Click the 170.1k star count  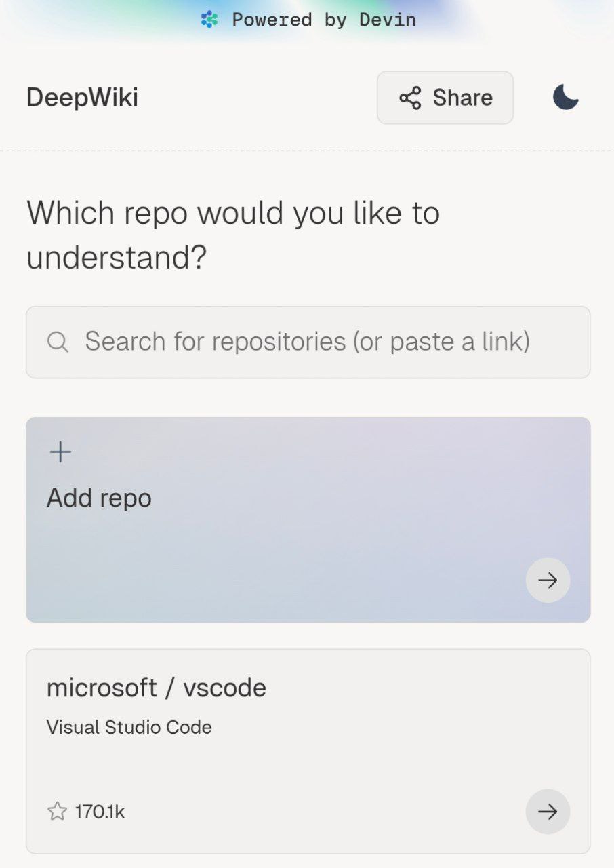(100, 812)
